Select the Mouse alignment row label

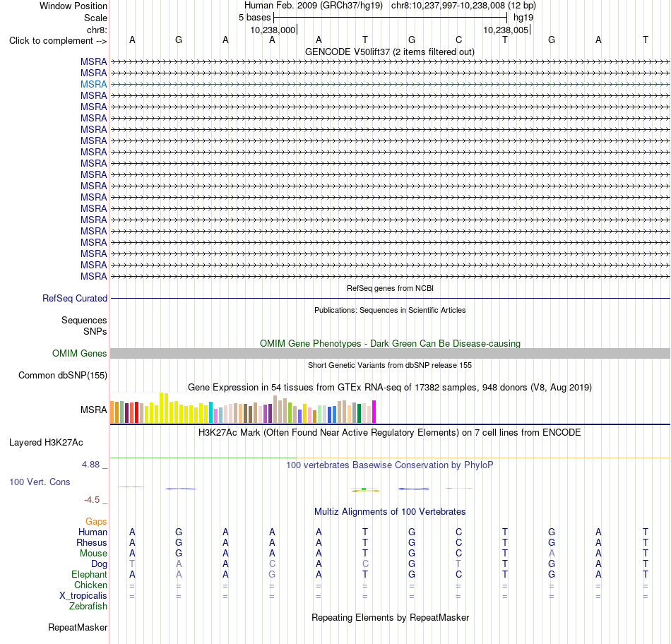[x=93, y=554]
